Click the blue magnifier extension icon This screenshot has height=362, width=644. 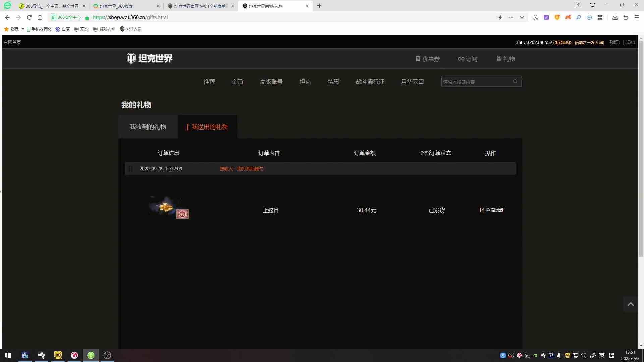(579, 17)
